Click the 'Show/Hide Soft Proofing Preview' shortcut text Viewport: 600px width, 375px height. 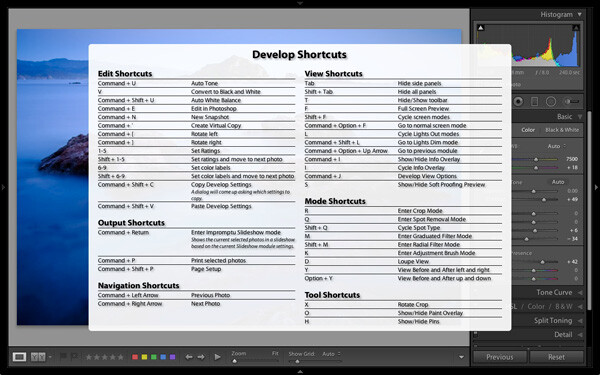(441, 184)
